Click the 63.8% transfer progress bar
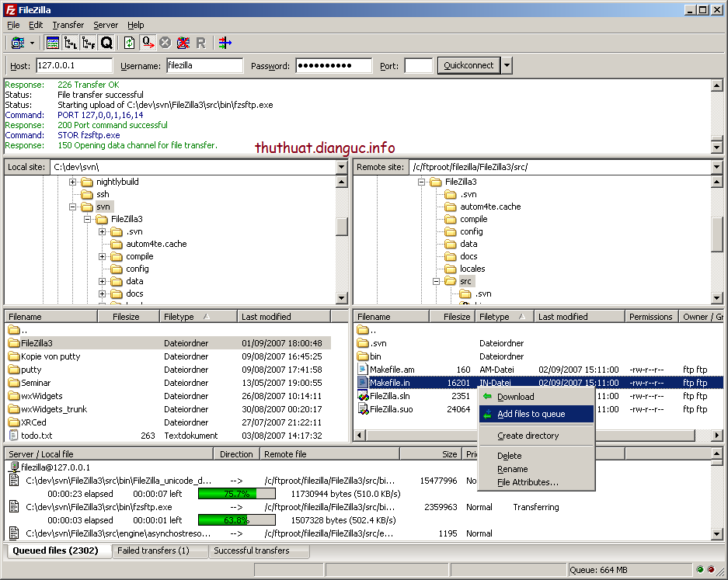Viewport: 728px width, 580px height. 237,520
